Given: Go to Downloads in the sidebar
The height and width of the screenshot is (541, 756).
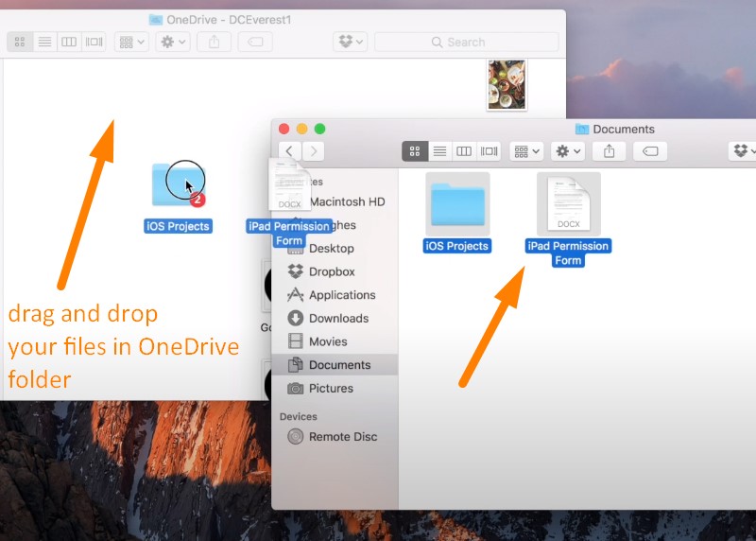Looking at the screenshot, I should pyautogui.click(x=338, y=319).
